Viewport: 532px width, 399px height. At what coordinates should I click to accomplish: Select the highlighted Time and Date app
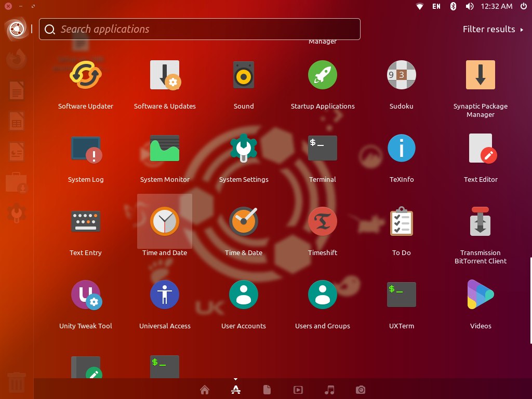pos(165,221)
